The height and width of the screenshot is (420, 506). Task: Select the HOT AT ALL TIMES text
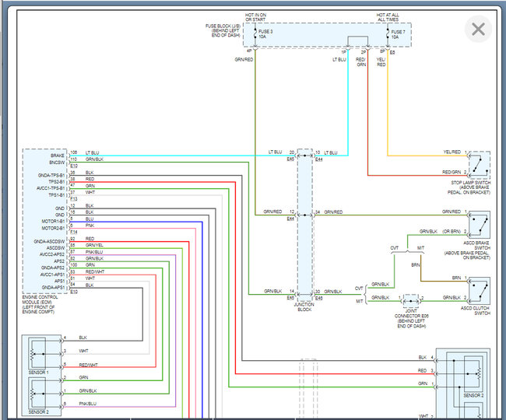coord(388,17)
